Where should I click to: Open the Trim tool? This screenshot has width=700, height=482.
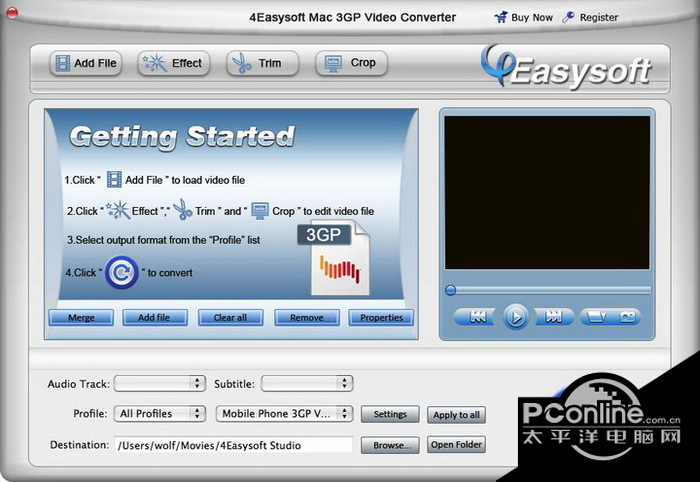(262, 63)
